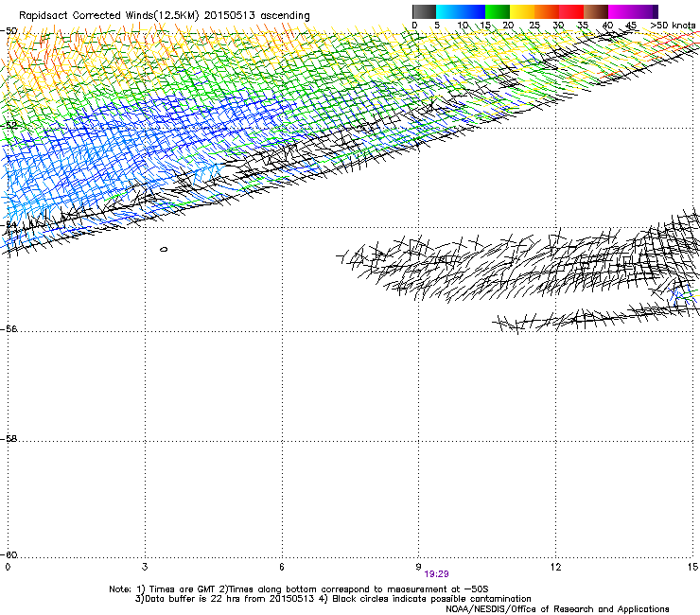Click the 3 longitude axis label
700x615 pixels.
[x=145, y=567]
